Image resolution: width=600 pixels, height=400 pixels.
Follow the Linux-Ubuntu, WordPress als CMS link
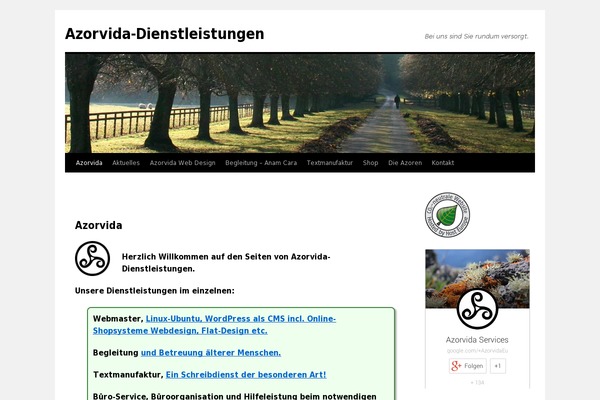(x=214, y=325)
